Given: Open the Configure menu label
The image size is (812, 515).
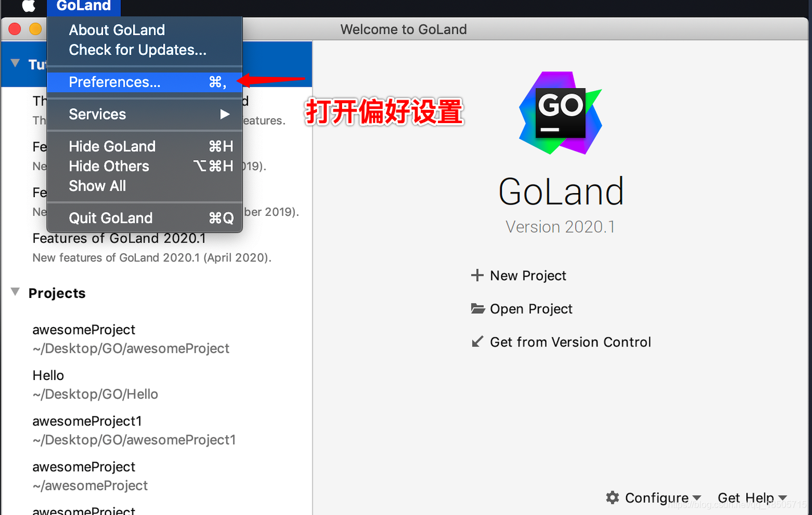Looking at the screenshot, I should point(657,498).
